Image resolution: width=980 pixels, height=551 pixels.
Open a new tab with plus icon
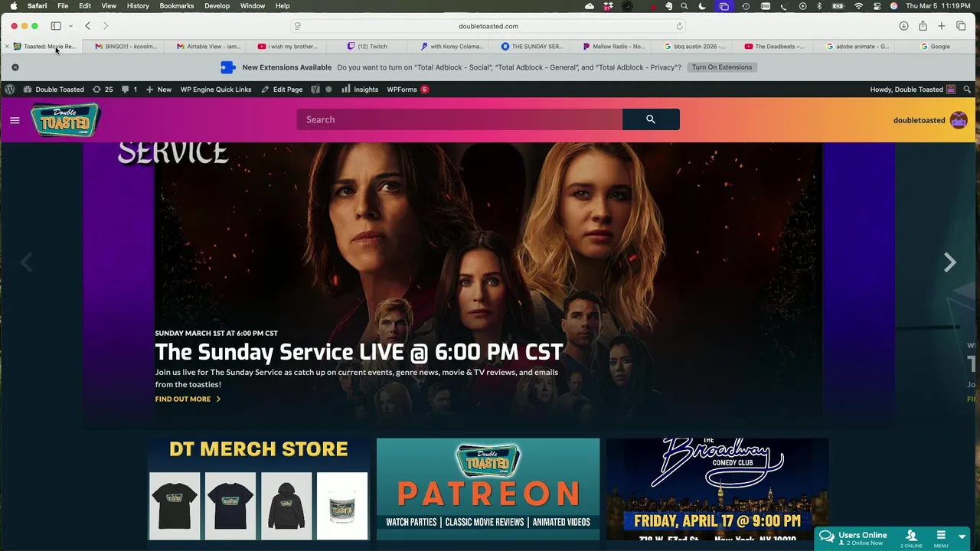point(942,26)
